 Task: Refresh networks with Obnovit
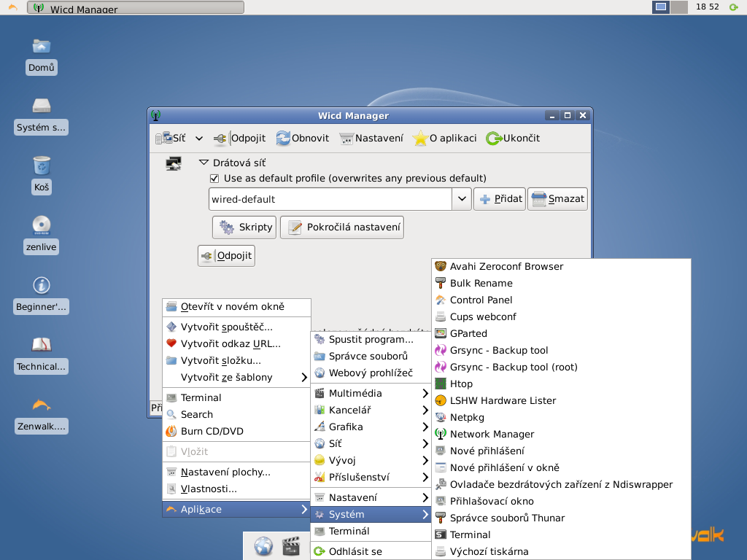tap(303, 138)
